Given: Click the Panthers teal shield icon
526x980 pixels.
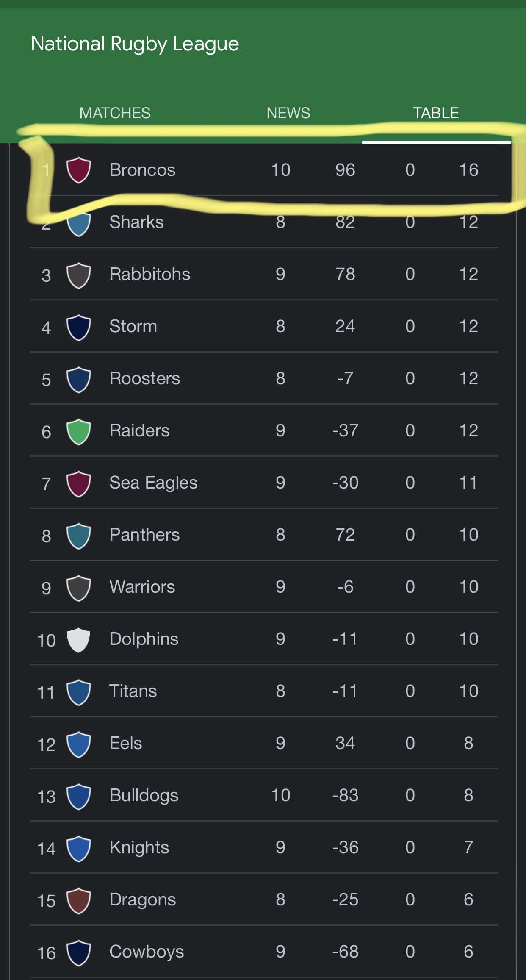Looking at the screenshot, I should coord(78,536).
